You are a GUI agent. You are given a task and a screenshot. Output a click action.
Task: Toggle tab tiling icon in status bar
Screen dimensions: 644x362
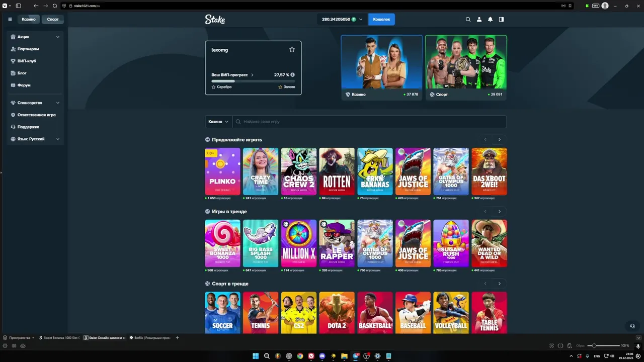click(x=560, y=346)
